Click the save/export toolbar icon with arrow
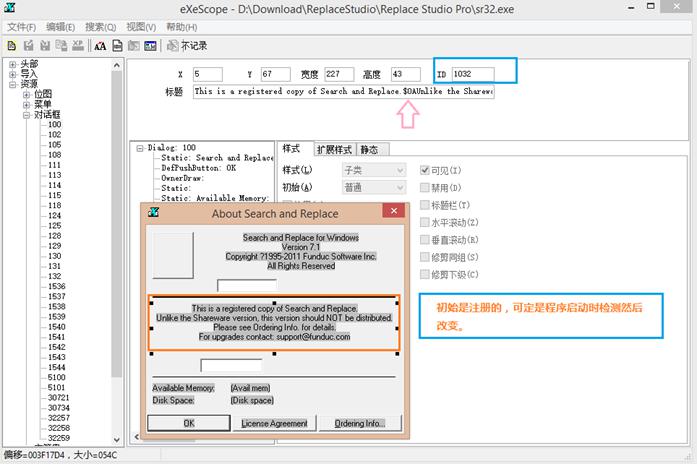Screen dimensions: 697x464 [x=28, y=45]
